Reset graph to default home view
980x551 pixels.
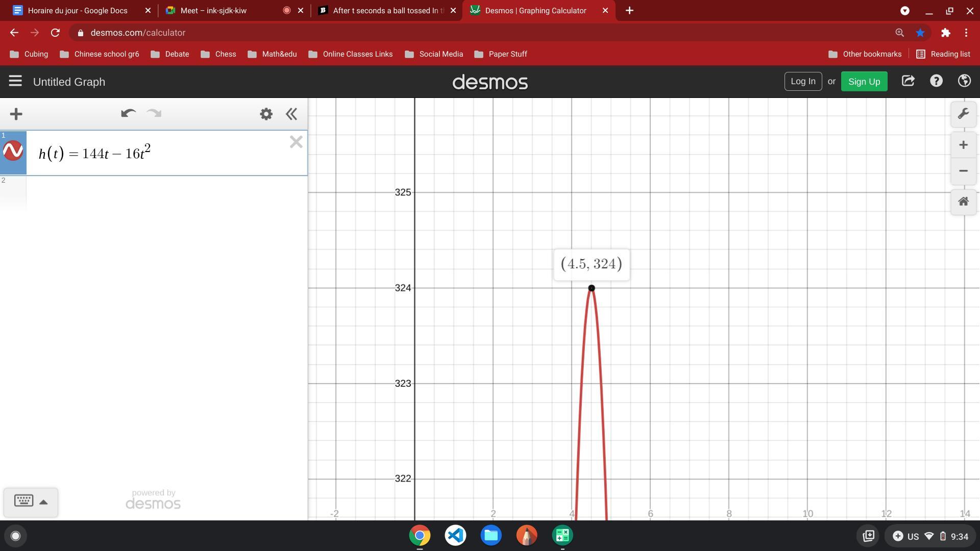coord(963,202)
